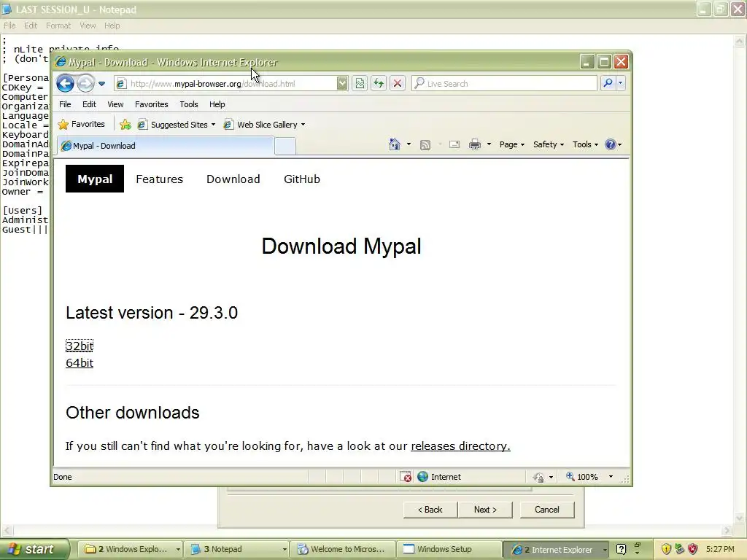This screenshot has height=560, width=747.
Task: Expand the address bar URL history dropdown
Action: [x=342, y=84]
